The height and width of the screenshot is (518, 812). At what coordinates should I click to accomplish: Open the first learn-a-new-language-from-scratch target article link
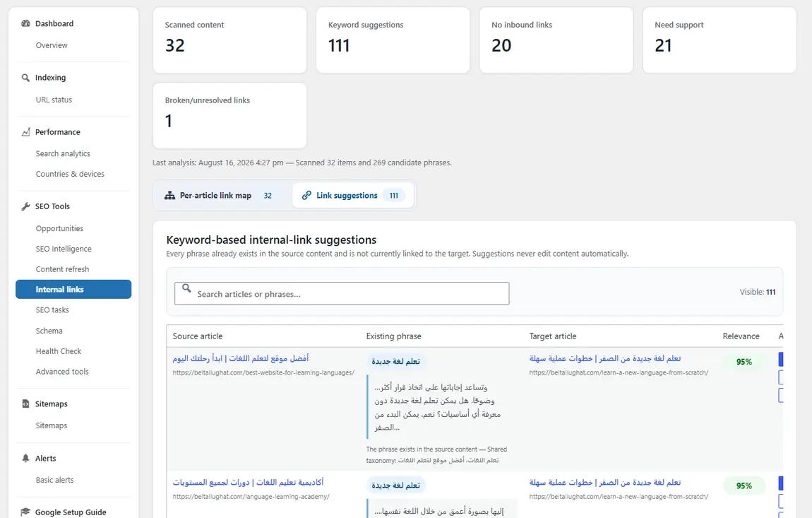[605, 358]
